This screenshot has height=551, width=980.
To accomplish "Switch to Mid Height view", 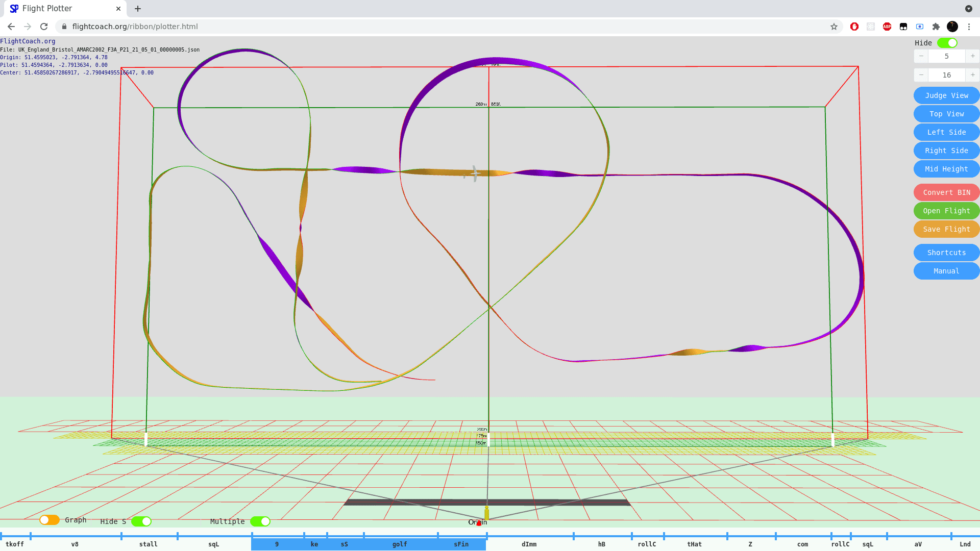I will (946, 169).
